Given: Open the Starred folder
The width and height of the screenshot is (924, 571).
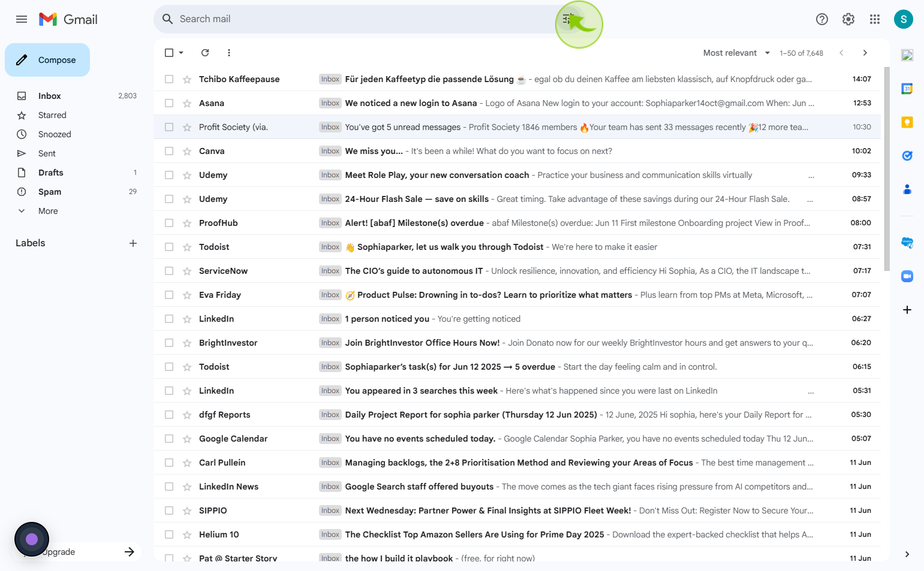Looking at the screenshot, I should [52, 115].
